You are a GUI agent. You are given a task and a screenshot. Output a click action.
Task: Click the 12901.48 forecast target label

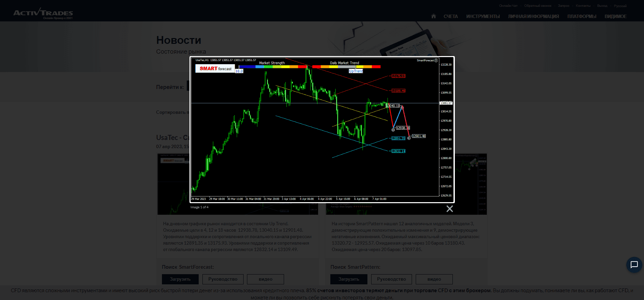[x=419, y=136]
